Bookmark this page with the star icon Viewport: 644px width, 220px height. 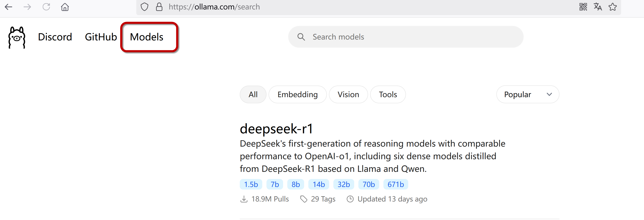(613, 7)
